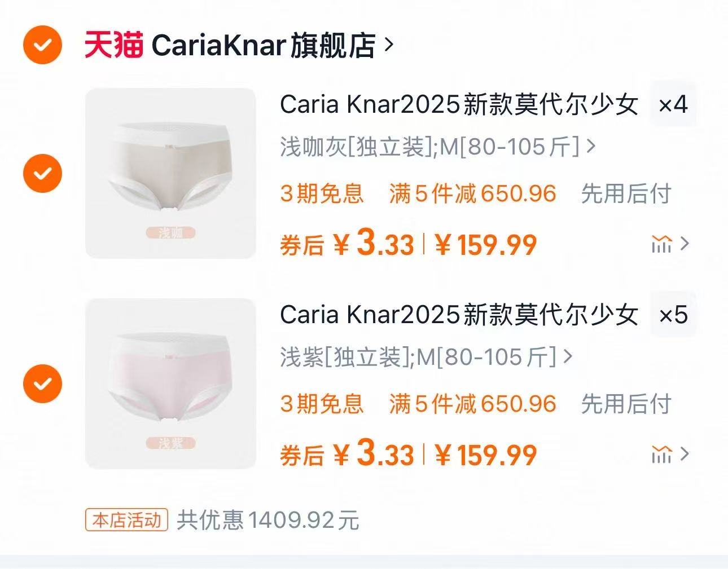The image size is (728, 569).
Task: Tap 满5件减650.96 offer on first item
Action: coord(473,194)
